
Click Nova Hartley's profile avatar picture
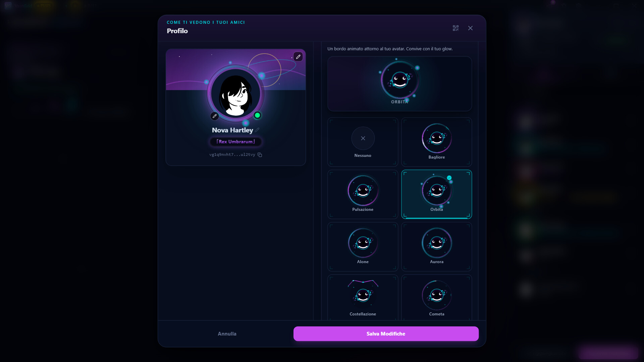(x=236, y=94)
